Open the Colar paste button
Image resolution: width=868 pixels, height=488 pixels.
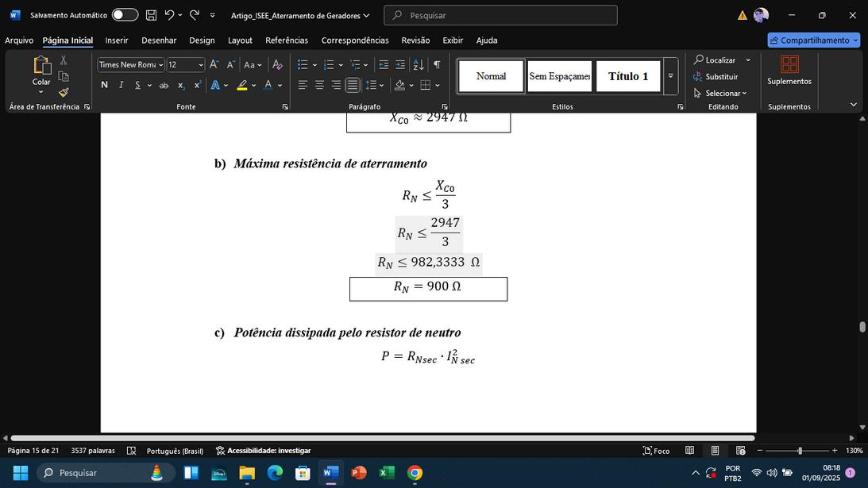(x=41, y=72)
